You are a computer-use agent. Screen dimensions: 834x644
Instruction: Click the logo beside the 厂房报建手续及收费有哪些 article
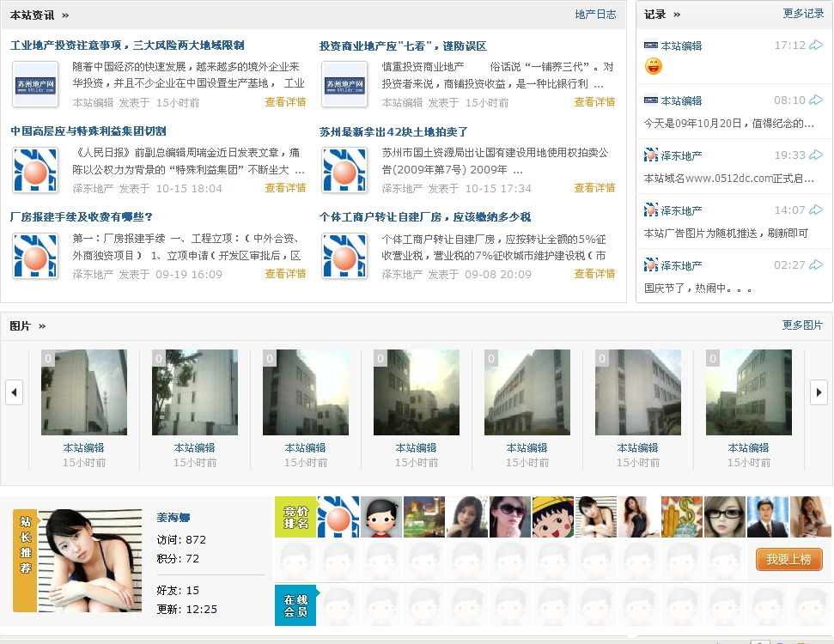click(x=35, y=257)
